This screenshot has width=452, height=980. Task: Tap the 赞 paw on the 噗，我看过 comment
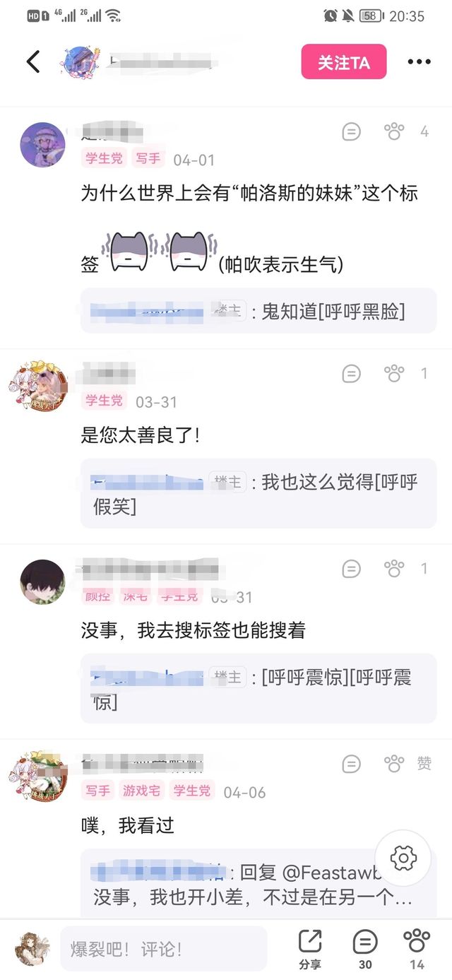pos(394,763)
